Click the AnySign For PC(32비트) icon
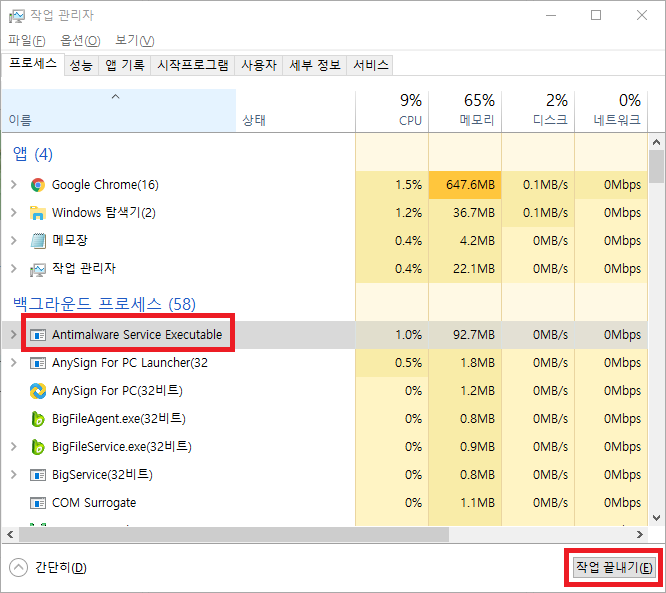Viewport: 666px width, 593px height. click(38, 391)
